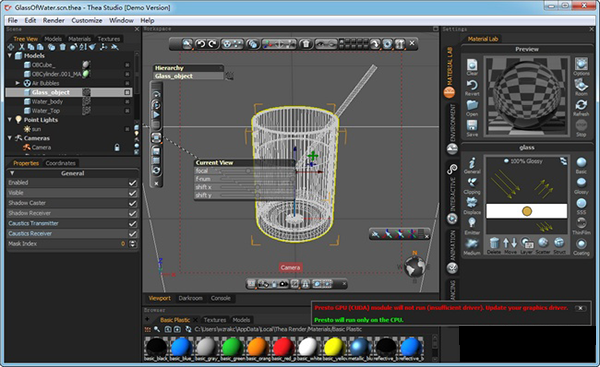The height and width of the screenshot is (367, 600).
Task: Refresh the material preview
Action: pyautogui.click(x=581, y=105)
